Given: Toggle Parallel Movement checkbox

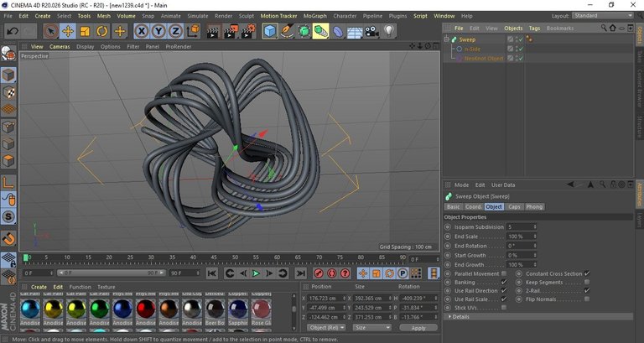Looking at the screenshot, I should (x=504, y=273).
